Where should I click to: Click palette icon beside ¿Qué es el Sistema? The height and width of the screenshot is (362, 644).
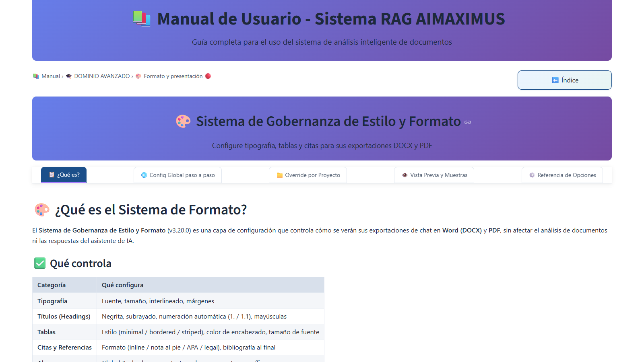click(42, 210)
